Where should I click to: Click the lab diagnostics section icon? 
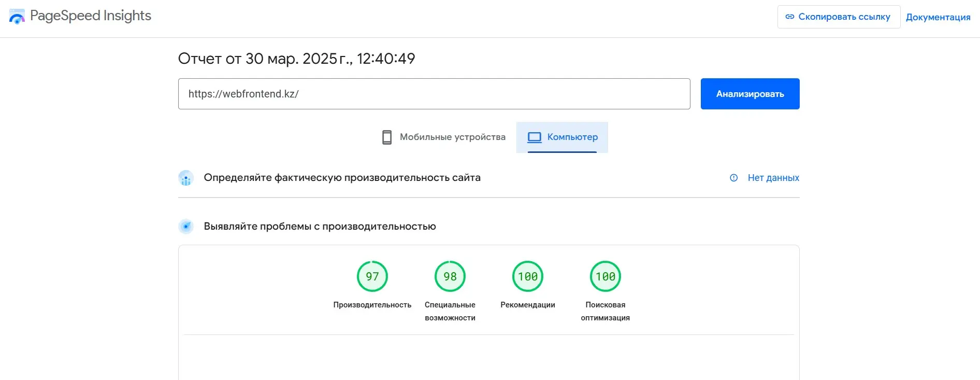pos(186,227)
